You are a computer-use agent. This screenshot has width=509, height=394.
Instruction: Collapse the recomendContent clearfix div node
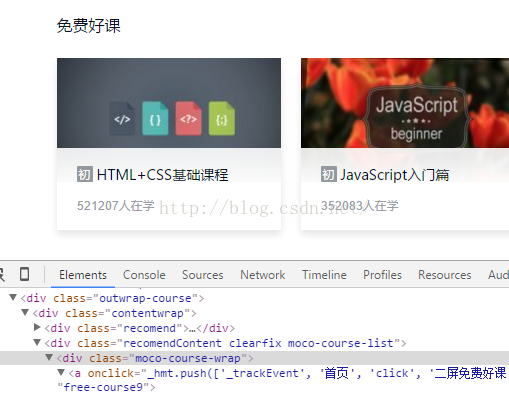click(x=37, y=342)
